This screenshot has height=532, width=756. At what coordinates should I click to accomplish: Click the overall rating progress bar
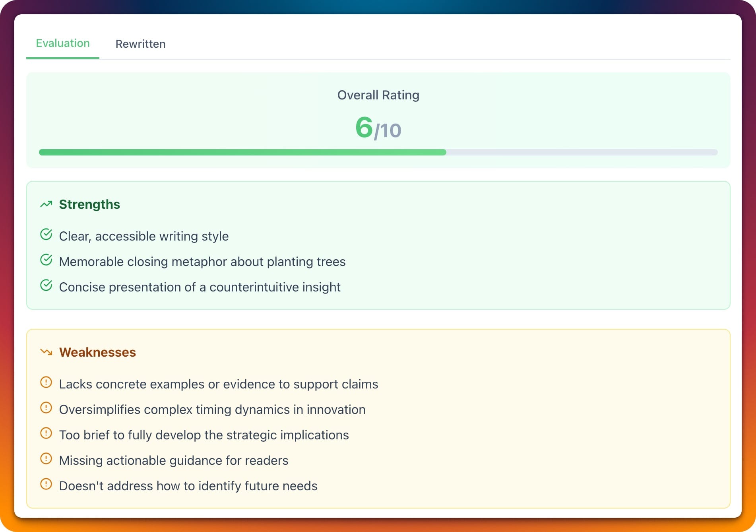pos(378,152)
